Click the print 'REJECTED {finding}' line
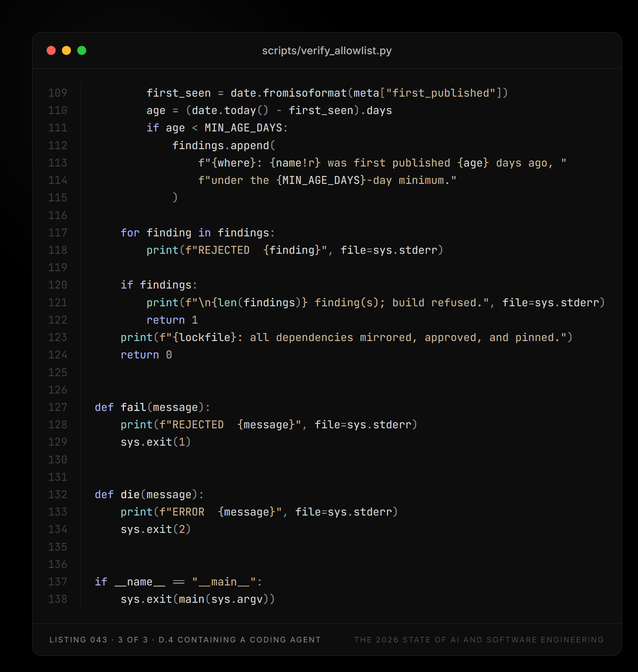The height and width of the screenshot is (672, 638). pos(295,250)
